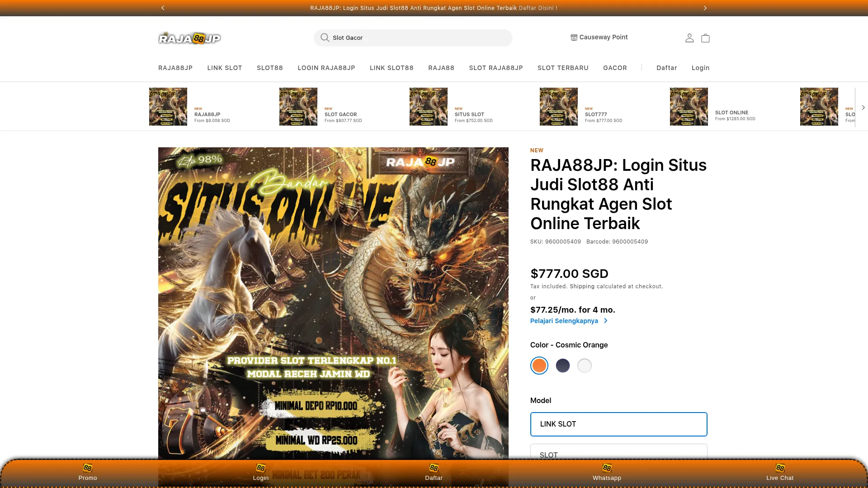868x488 pixels.
Task: Click the Live Chat icon in bottom bar
Action: [780, 468]
